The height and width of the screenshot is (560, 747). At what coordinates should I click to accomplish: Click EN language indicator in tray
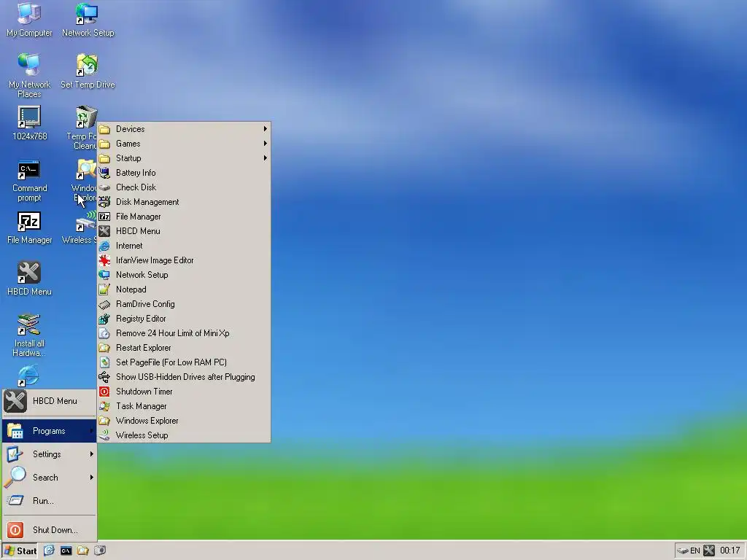click(x=695, y=551)
